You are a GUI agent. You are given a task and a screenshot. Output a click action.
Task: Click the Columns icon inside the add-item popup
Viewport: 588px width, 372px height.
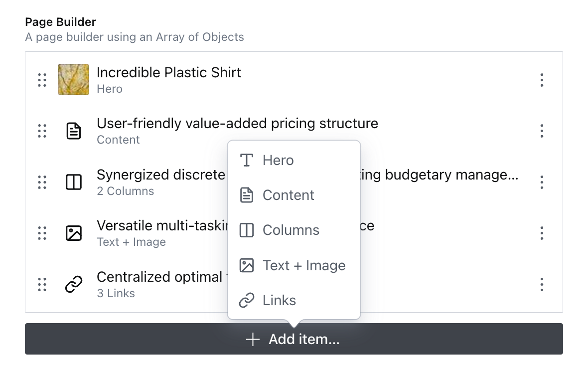coord(246,230)
